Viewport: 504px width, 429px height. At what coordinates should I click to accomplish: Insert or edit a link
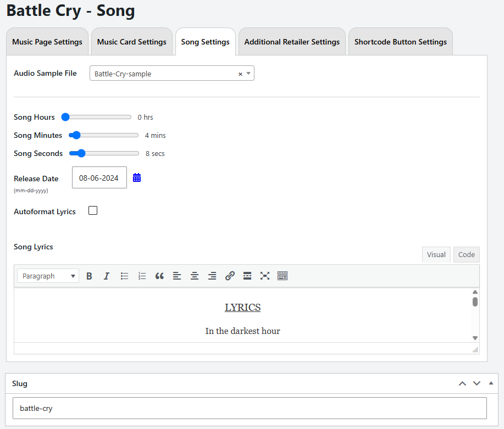(230, 276)
